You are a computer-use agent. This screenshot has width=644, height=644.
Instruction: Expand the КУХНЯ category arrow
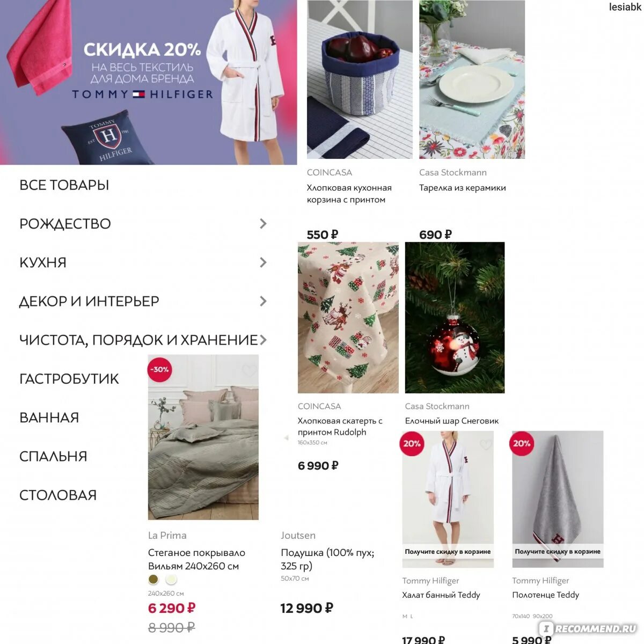coord(263,262)
